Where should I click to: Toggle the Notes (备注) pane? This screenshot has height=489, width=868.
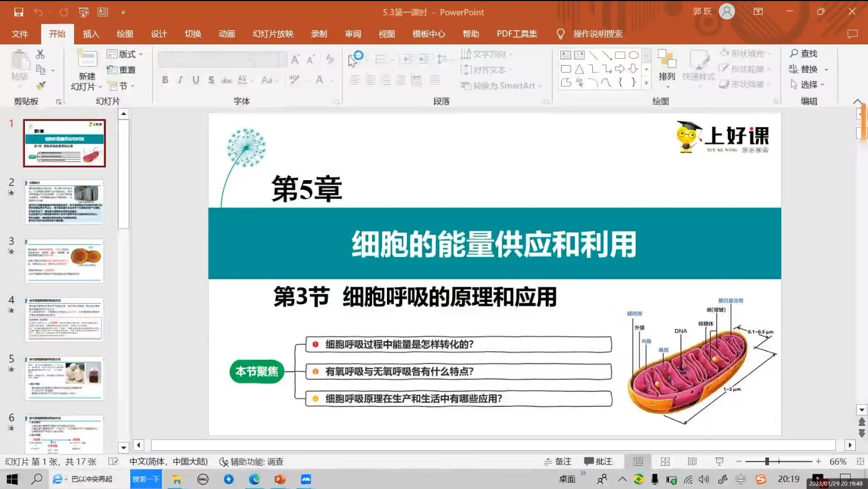pyautogui.click(x=558, y=461)
